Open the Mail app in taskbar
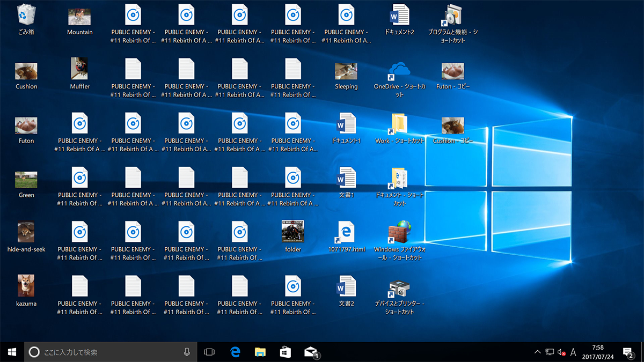This screenshot has width=644, height=362. click(311, 352)
